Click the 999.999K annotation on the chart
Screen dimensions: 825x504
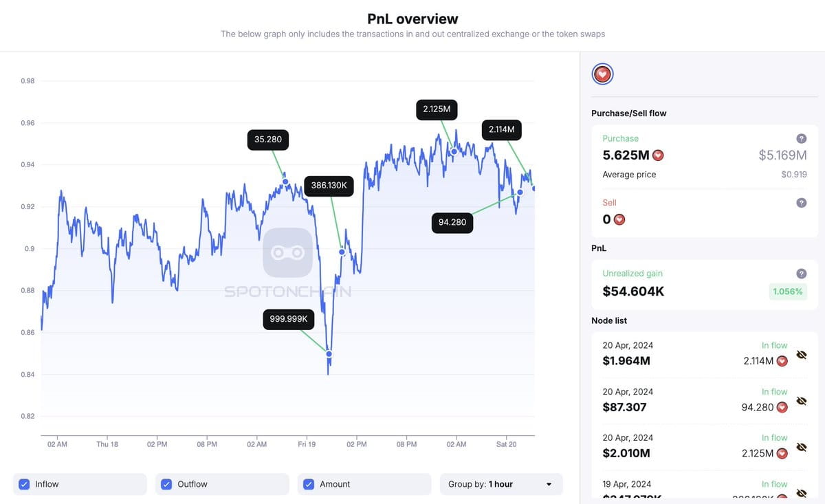pos(288,319)
